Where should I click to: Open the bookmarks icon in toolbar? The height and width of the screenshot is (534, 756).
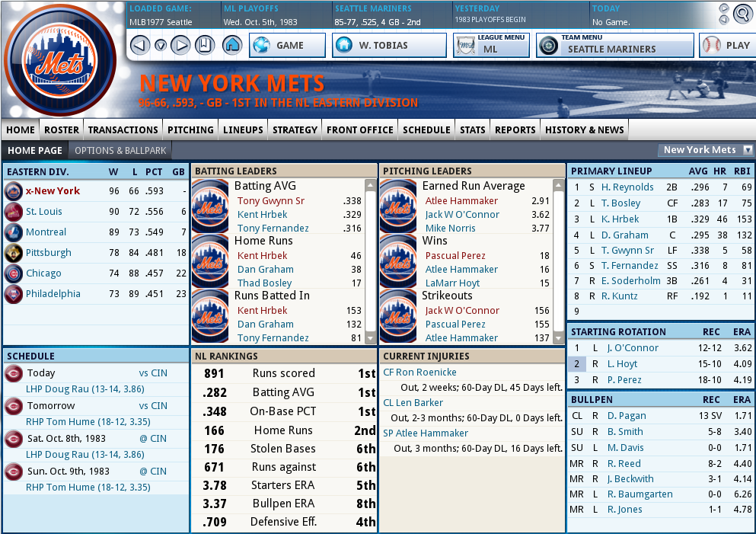click(204, 45)
